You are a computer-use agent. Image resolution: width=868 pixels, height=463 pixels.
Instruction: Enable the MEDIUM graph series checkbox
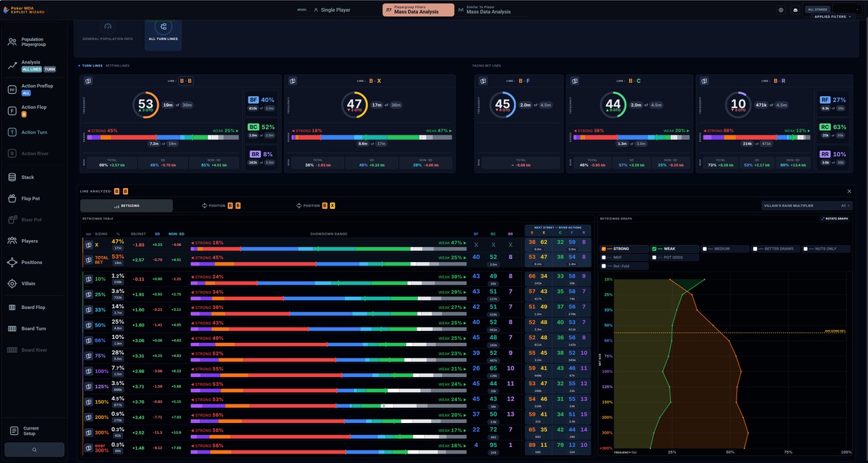tap(705, 249)
